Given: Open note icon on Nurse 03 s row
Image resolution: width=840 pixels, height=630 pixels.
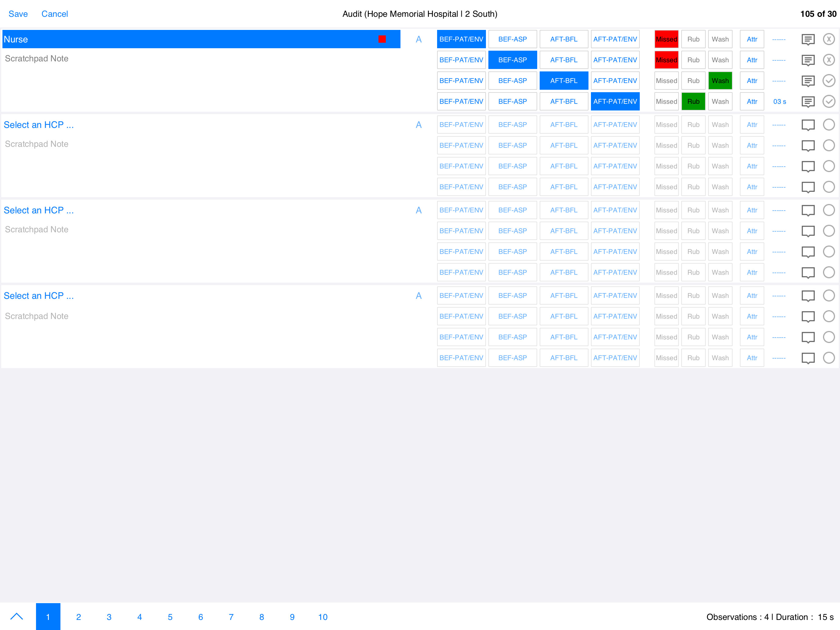Looking at the screenshot, I should [808, 102].
